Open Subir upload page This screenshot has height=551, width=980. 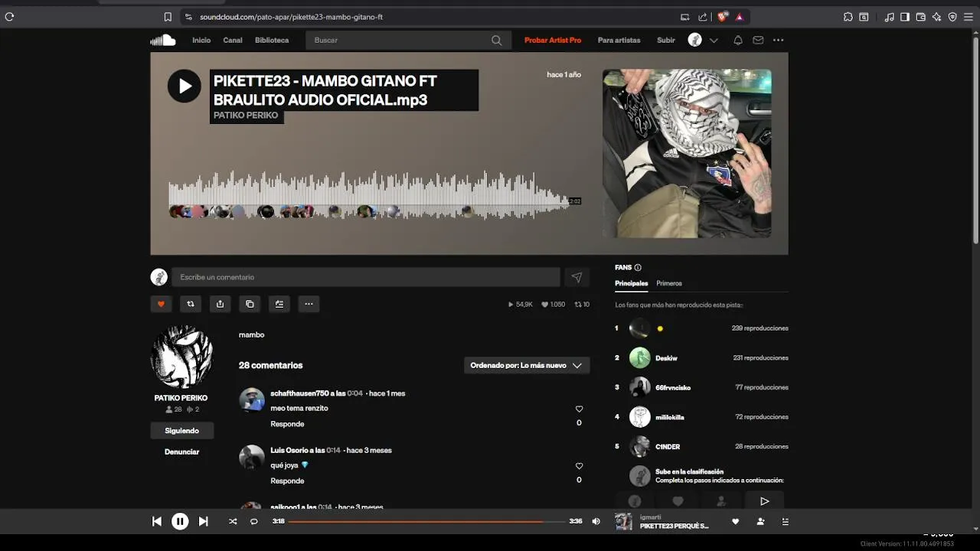coord(666,40)
